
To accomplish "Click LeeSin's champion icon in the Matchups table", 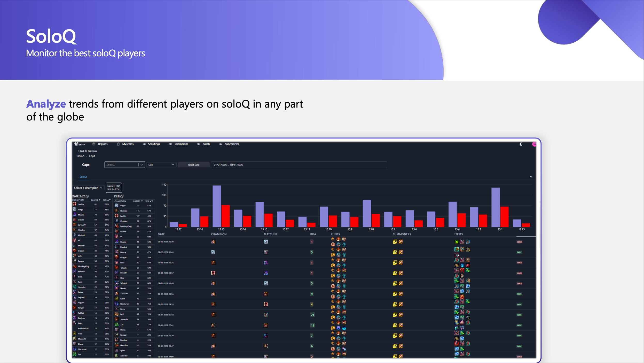I will (x=74, y=205).
